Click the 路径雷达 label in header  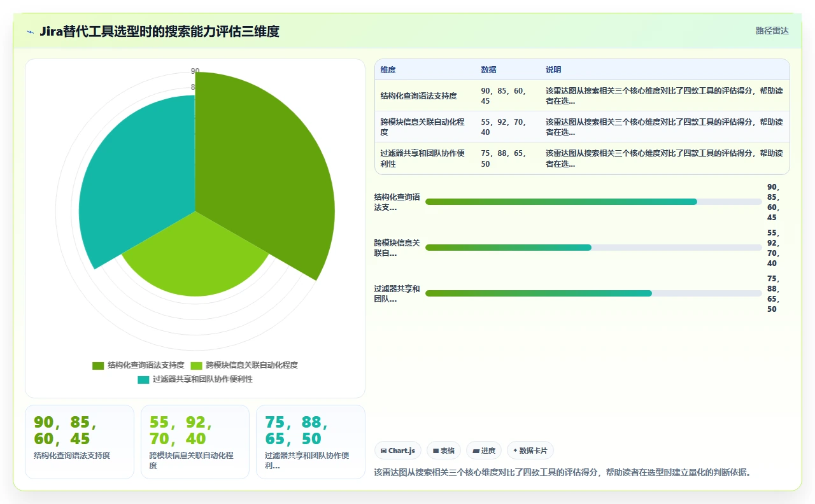point(772,31)
